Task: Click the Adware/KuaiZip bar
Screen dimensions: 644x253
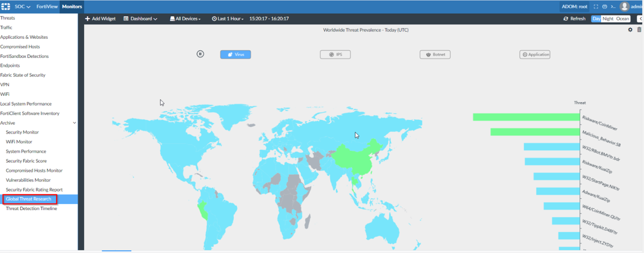Action: (558, 191)
